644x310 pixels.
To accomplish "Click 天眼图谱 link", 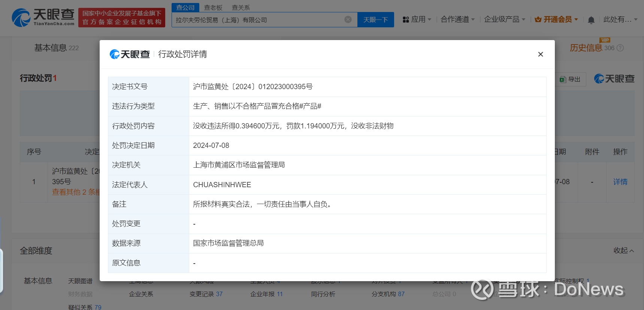I will click(x=80, y=281).
